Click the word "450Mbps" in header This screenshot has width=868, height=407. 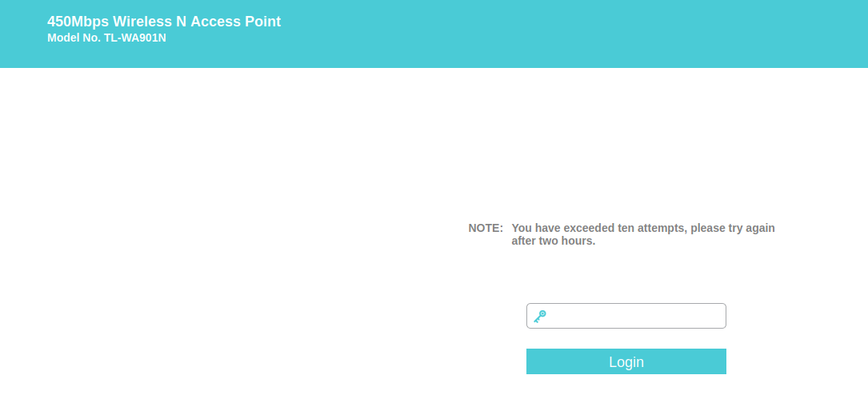pos(78,22)
